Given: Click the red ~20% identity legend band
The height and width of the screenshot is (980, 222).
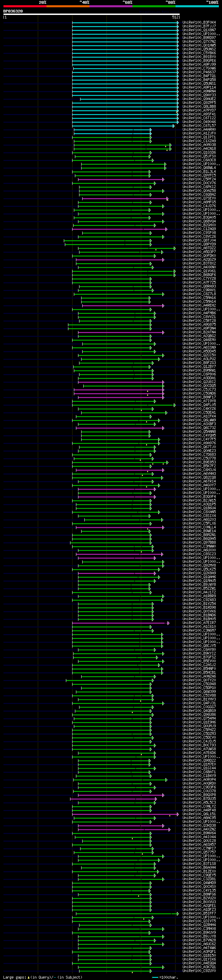Looking at the screenshot, I should pos(25,6).
